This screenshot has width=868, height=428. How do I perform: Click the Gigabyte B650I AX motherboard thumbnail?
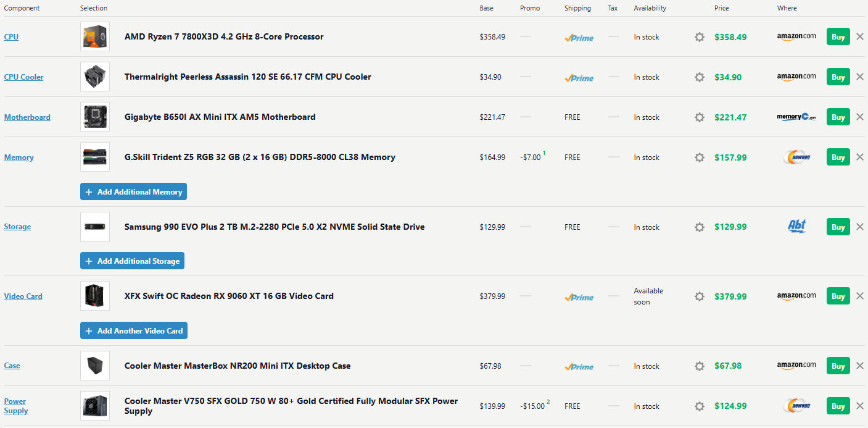(x=95, y=117)
